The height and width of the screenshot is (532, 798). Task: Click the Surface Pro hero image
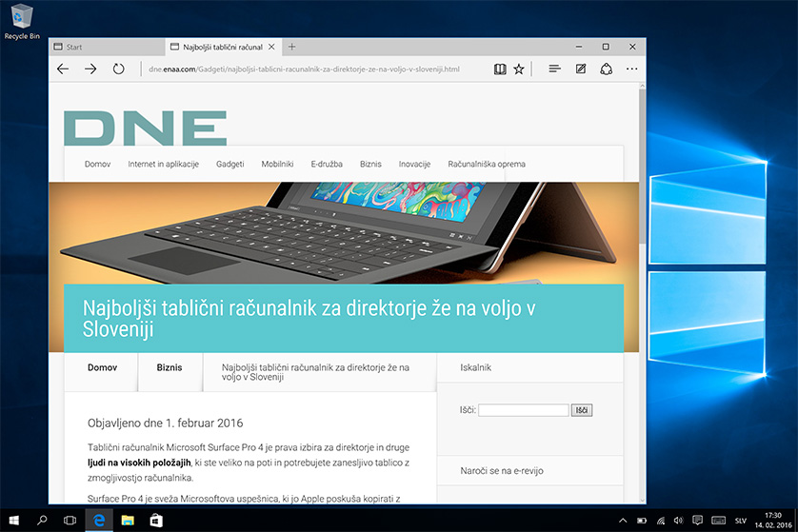[x=344, y=232]
